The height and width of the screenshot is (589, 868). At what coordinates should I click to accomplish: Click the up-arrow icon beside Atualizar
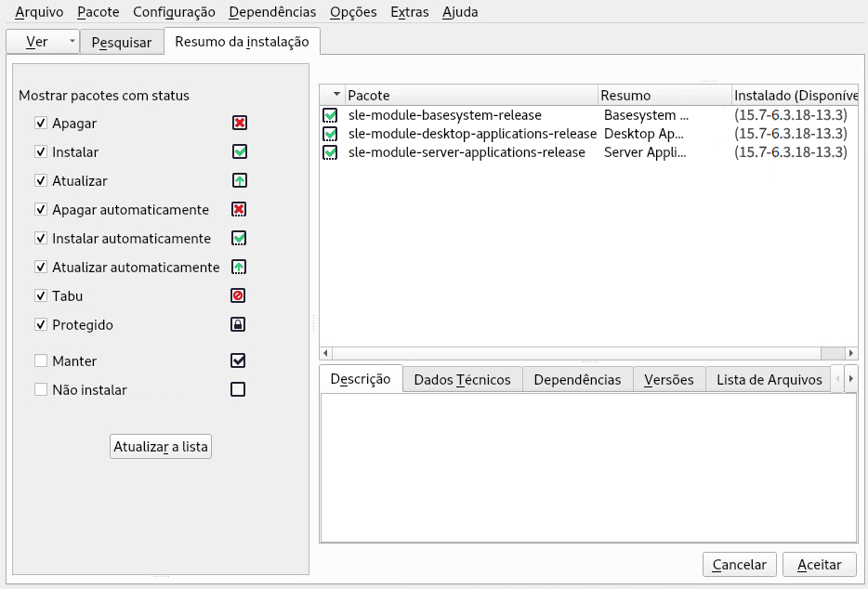point(239,180)
